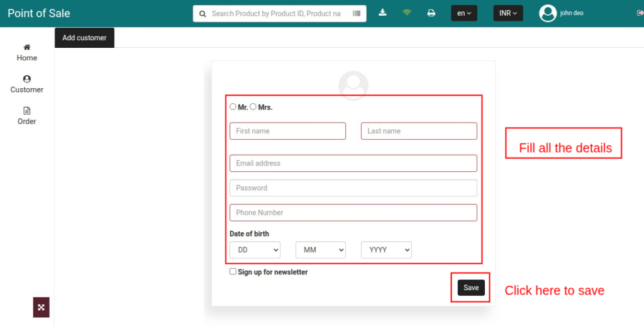Open the Order sidebar item
644x328 pixels.
click(26, 116)
